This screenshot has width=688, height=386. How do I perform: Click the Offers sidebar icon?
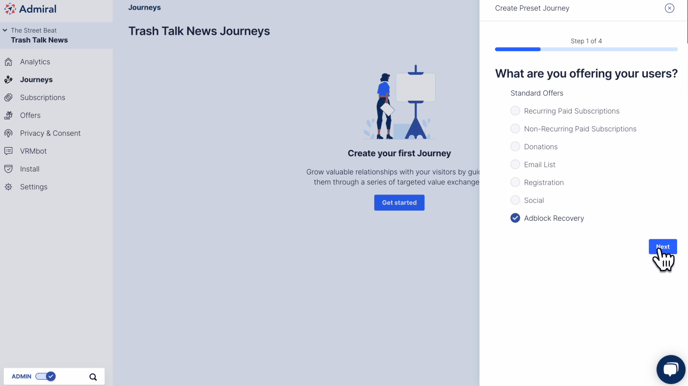8,115
